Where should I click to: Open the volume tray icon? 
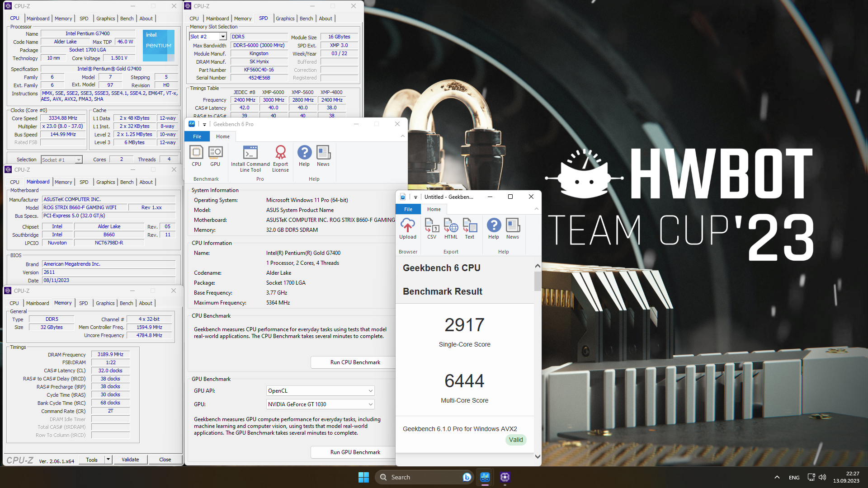tap(822, 477)
